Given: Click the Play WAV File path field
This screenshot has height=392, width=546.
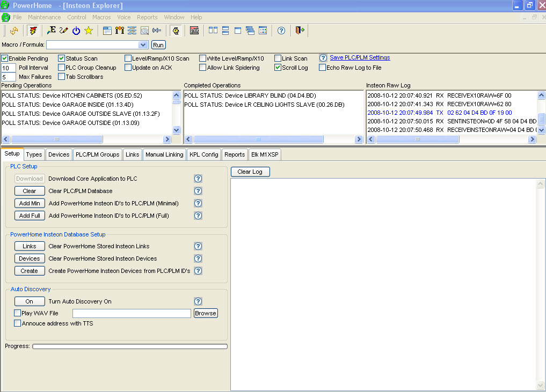Looking at the screenshot, I should click(132, 313).
